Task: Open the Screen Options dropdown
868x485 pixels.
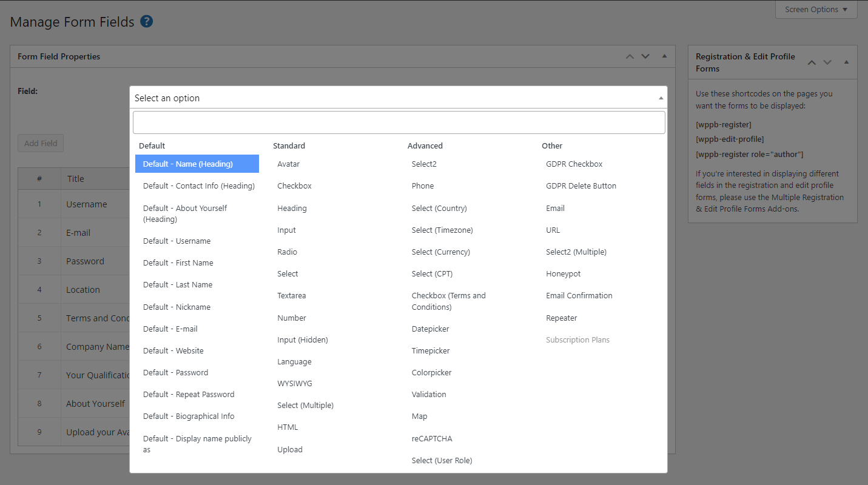Action: click(x=816, y=10)
